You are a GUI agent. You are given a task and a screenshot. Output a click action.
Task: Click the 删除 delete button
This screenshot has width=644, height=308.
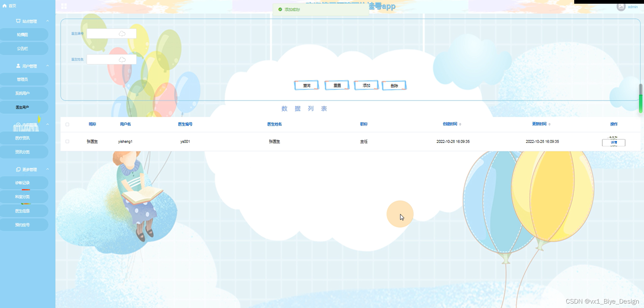click(394, 85)
